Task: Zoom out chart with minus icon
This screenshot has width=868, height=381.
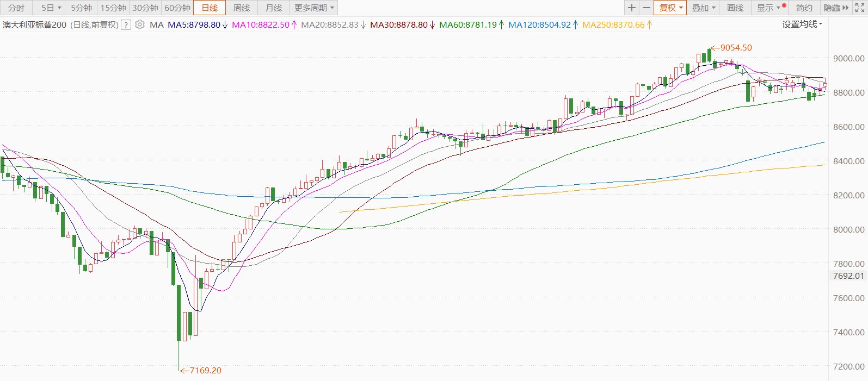Action: tap(646, 8)
